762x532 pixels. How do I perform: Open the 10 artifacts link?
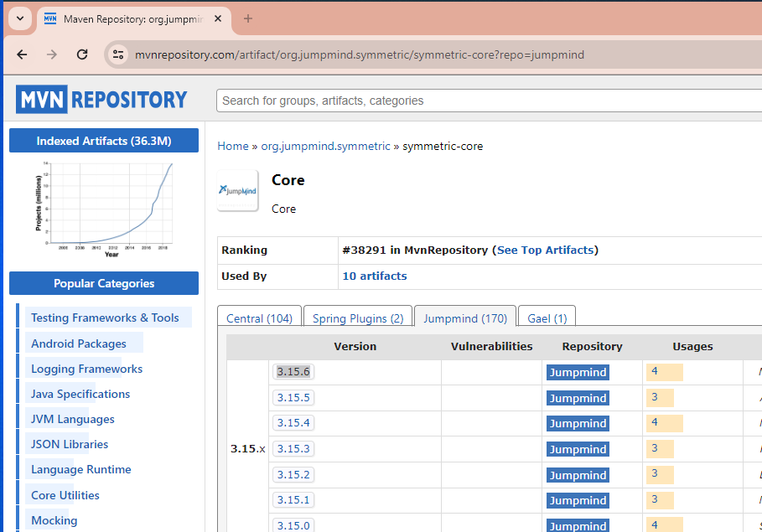click(375, 276)
